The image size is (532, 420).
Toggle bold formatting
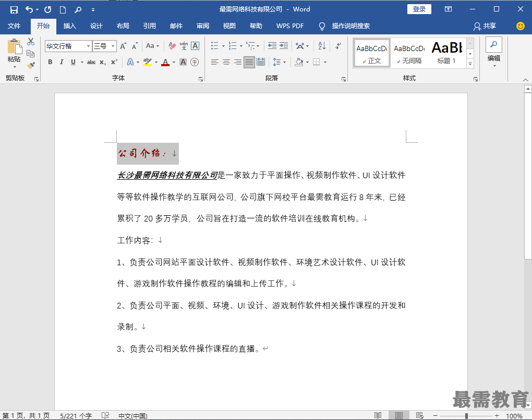tap(50, 62)
